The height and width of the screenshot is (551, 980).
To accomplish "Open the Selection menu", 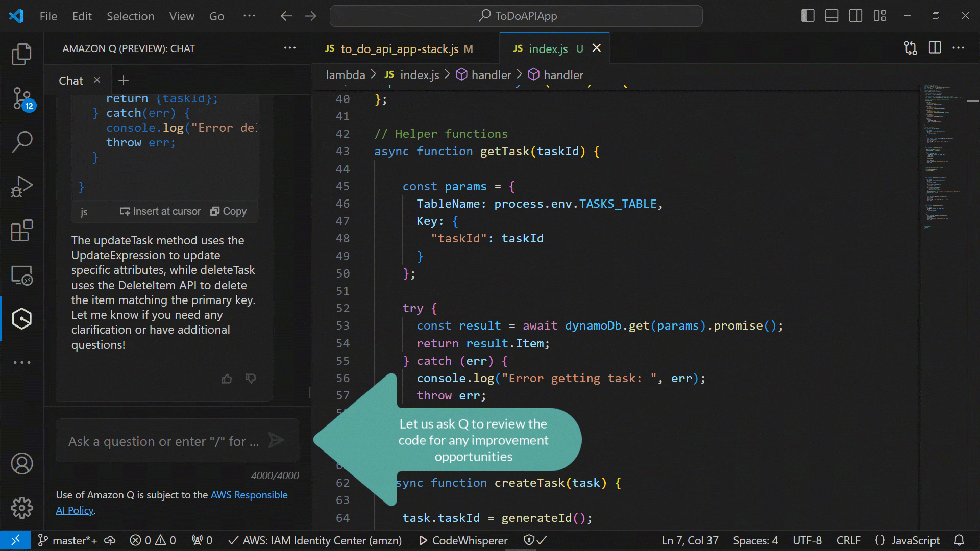I will (x=130, y=16).
